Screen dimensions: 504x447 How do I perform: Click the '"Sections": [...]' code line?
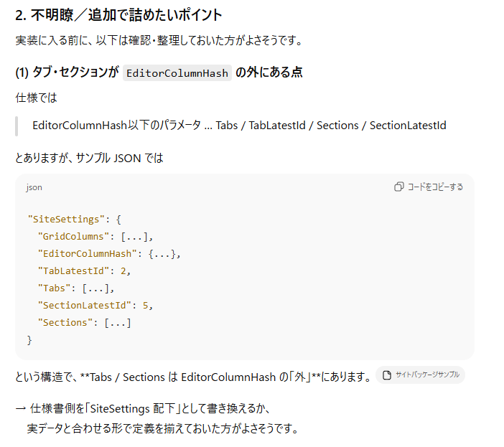[x=84, y=323]
